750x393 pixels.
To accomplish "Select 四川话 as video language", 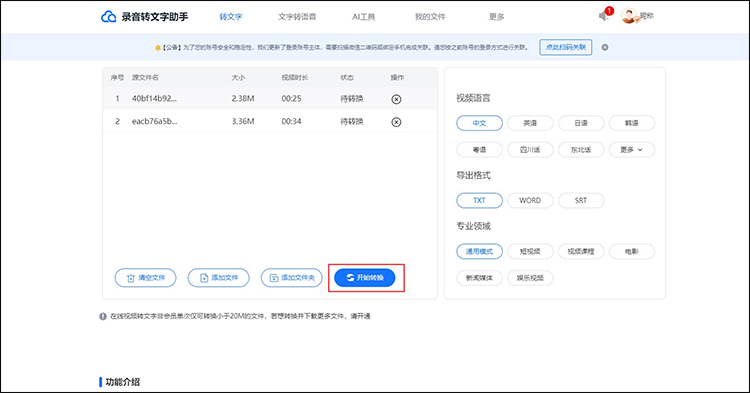I will point(530,150).
